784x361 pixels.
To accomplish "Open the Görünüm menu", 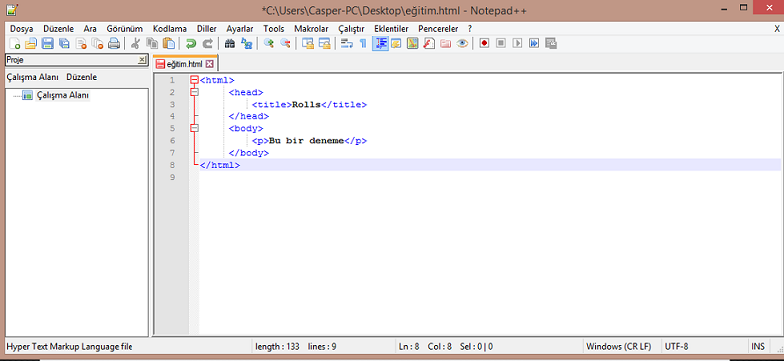I will coord(124,28).
